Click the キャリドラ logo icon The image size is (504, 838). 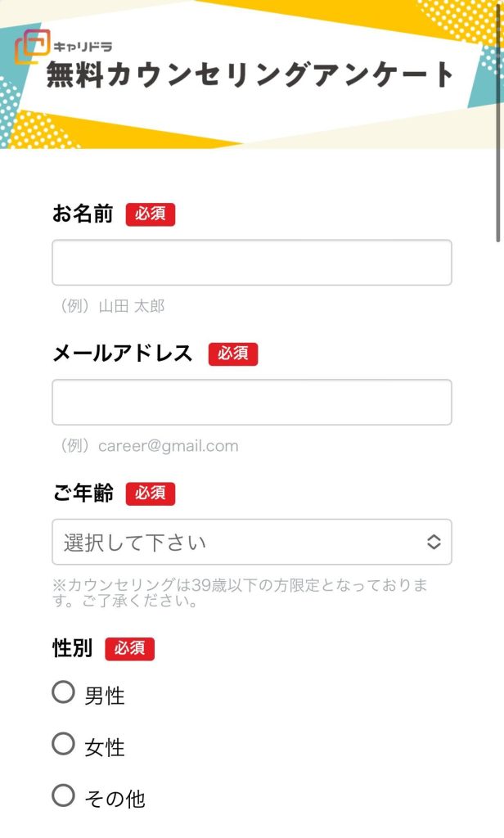tap(32, 47)
